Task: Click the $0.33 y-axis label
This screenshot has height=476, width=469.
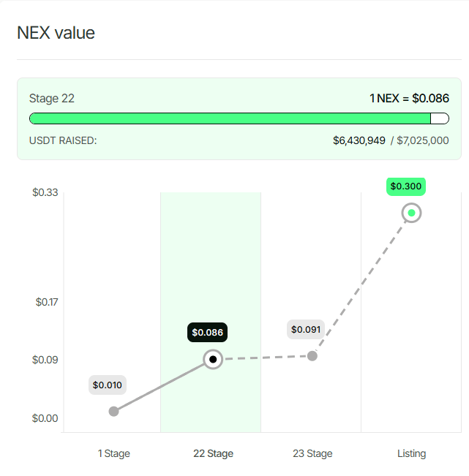Action: point(45,192)
